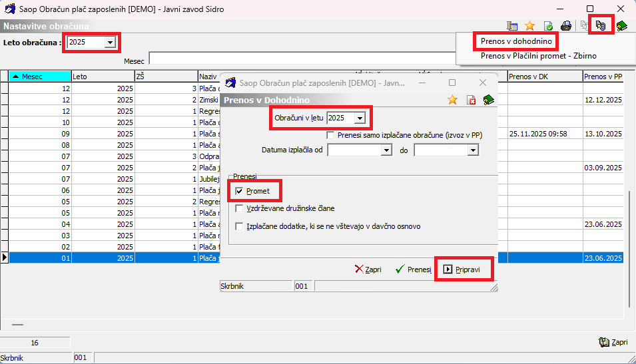Click the green help book icon in main toolbar
Image resolution: width=636 pixels, height=364 pixels.
click(x=621, y=26)
